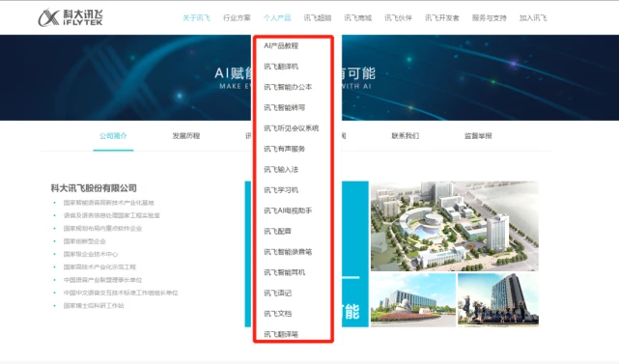Select AI产品教程 from the dropdown
The width and height of the screenshot is (619, 364).
tap(281, 45)
